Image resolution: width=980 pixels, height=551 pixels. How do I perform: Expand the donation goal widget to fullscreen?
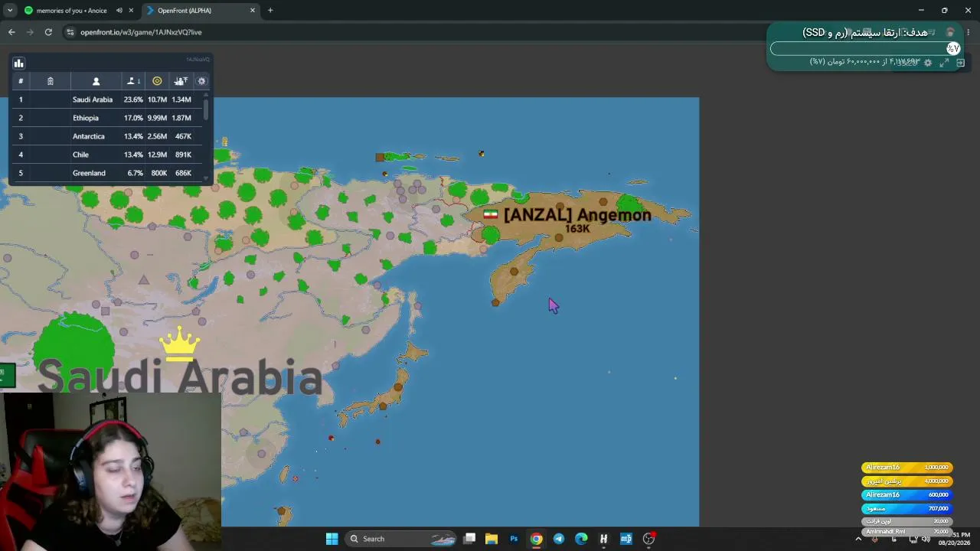point(944,63)
